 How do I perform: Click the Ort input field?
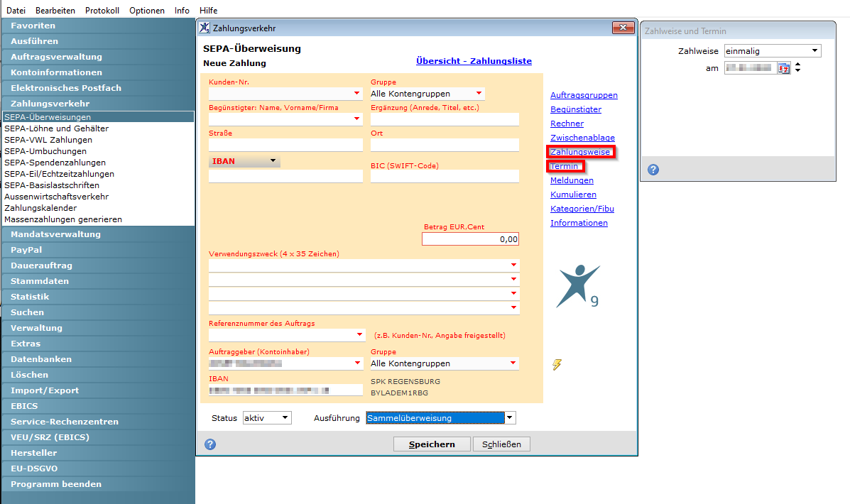445,145
